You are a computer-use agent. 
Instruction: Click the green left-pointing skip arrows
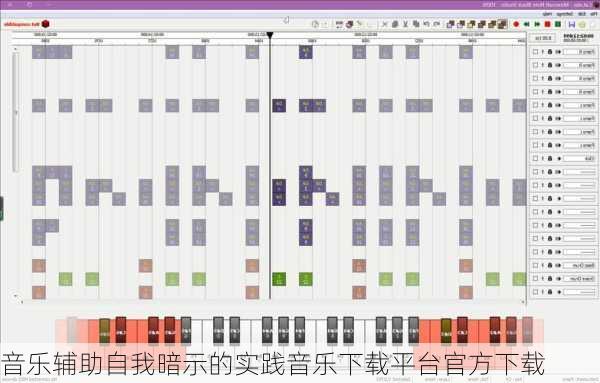point(527,24)
